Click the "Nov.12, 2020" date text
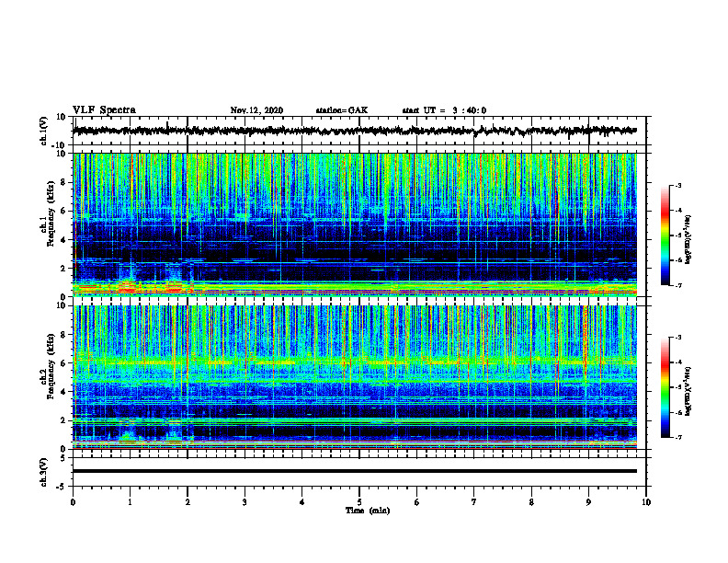The height and width of the screenshot is (563, 728). tap(256, 110)
